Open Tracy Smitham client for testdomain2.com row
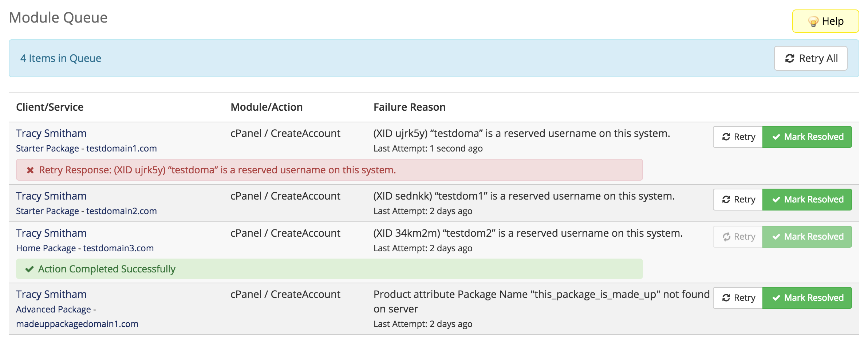 (x=51, y=196)
